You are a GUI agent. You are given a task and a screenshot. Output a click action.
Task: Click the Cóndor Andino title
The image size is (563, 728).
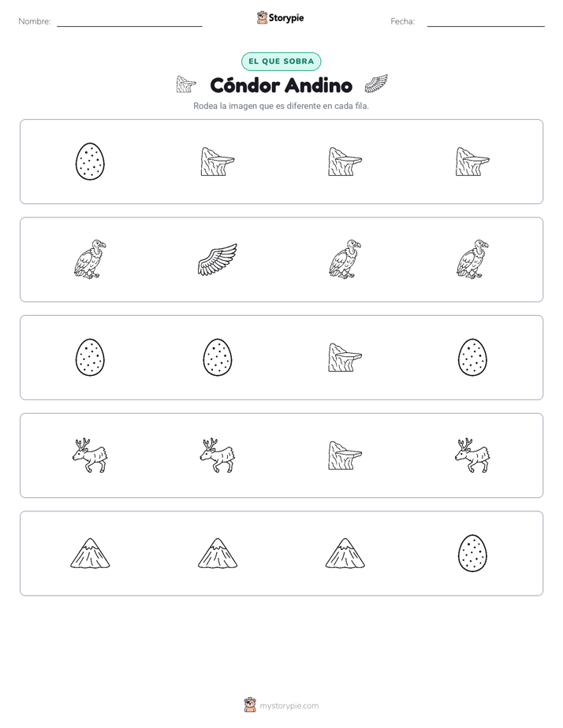tap(281, 85)
